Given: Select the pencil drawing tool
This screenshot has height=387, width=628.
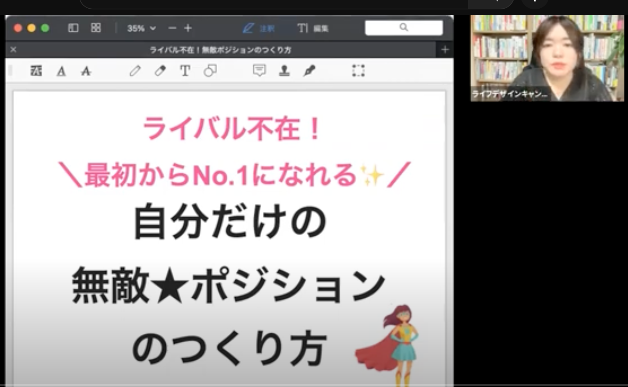Looking at the screenshot, I should (x=135, y=71).
